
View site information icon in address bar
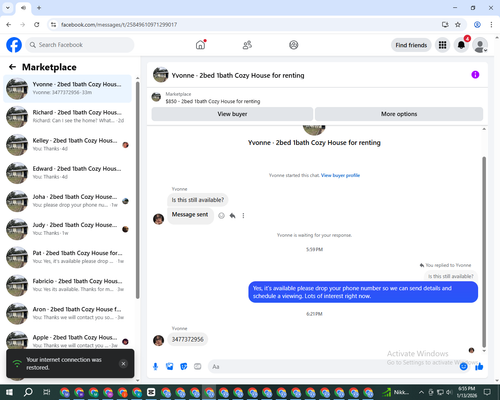pyautogui.click(x=53, y=25)
